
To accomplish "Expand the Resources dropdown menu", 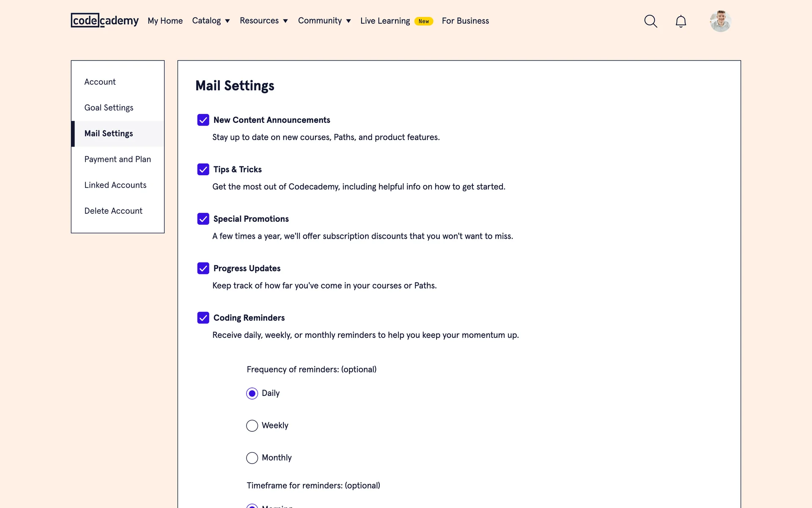I will [x=263, y=21].
